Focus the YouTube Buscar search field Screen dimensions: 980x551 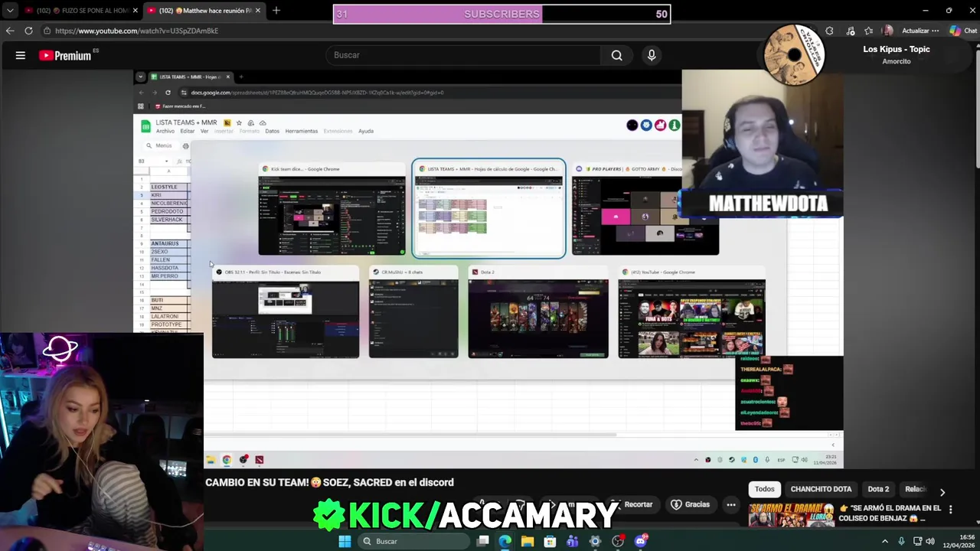463,55
